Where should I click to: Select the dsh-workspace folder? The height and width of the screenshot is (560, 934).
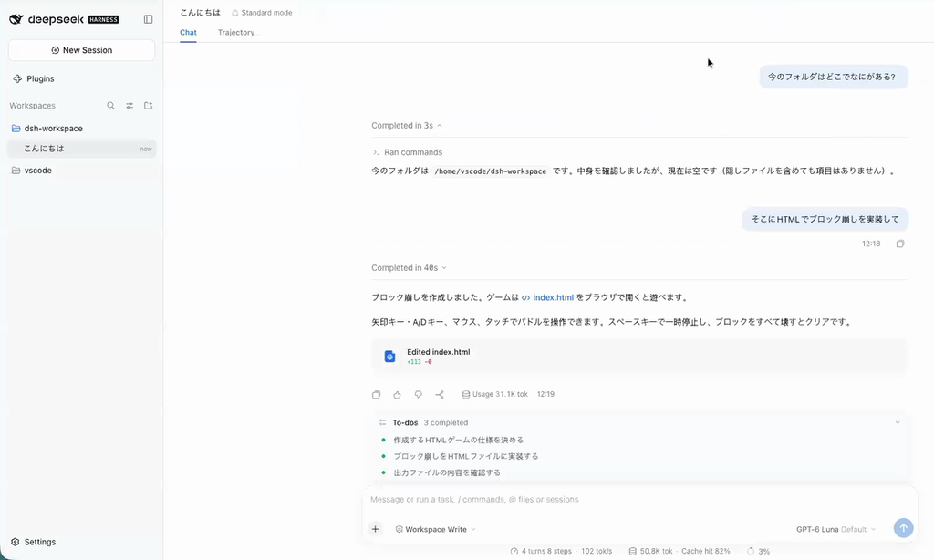81,128
